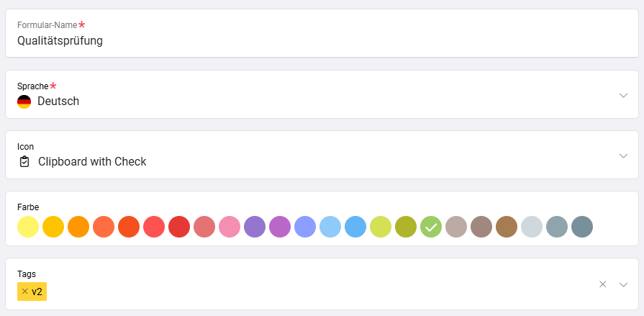Edit the Formular-Name text field
The width and height of the screenshot is (644, 316).
click(x=321, y=41)
